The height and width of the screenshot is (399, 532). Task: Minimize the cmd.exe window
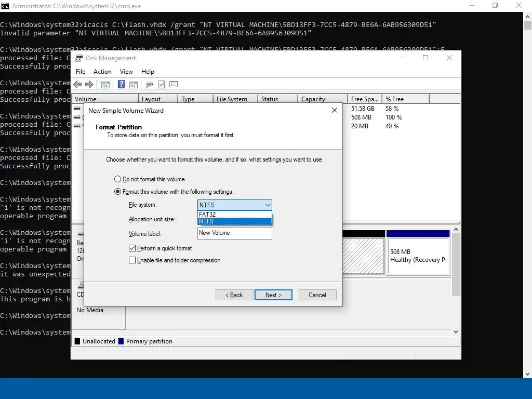pyautogui.click(x=472, y=5)
